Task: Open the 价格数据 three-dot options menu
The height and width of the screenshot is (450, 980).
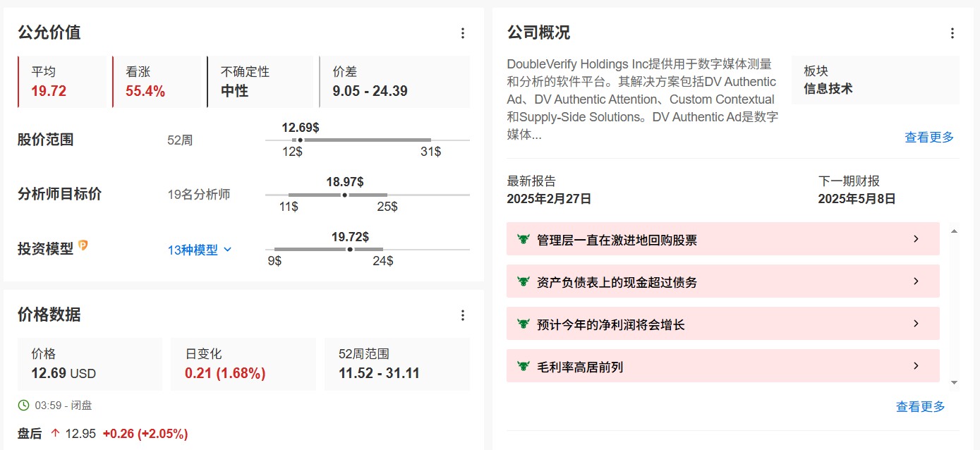Action: [463, 315]
